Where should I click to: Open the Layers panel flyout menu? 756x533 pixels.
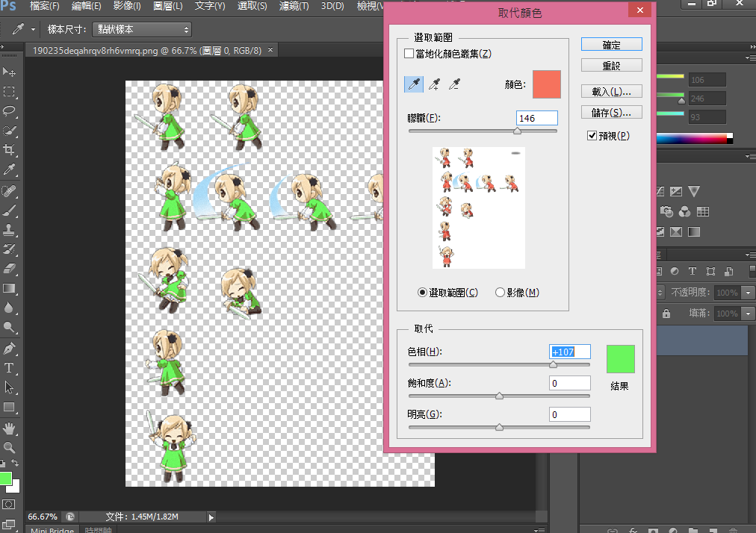[750, 255]
